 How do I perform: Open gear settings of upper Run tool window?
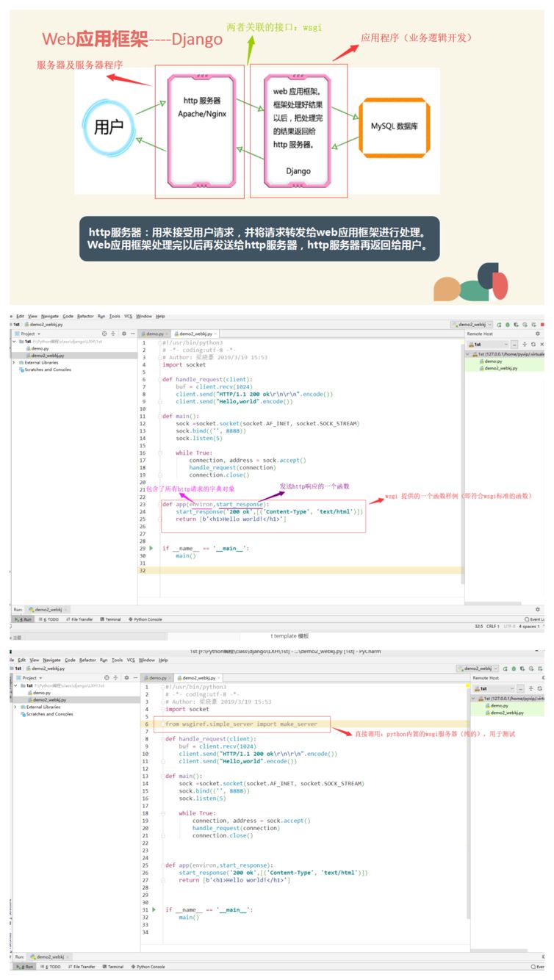537,609
